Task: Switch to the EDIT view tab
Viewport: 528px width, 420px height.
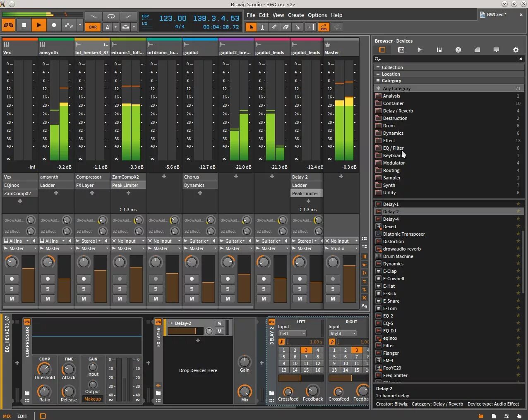Action: [x=22, y=416]
